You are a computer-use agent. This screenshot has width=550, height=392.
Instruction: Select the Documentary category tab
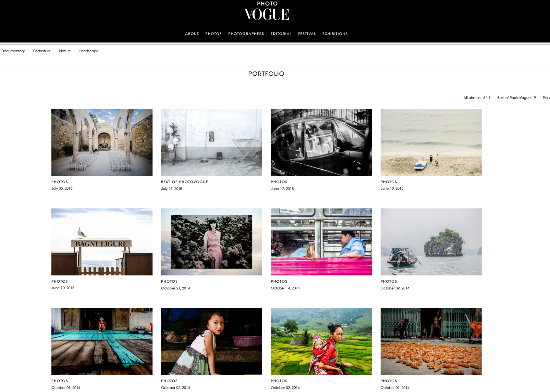point(13,51)
